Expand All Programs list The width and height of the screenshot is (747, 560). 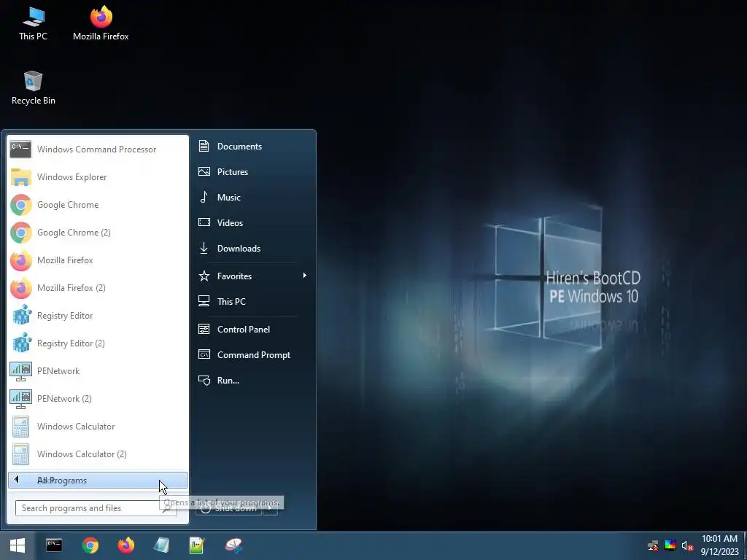click(x=98, y=480)
